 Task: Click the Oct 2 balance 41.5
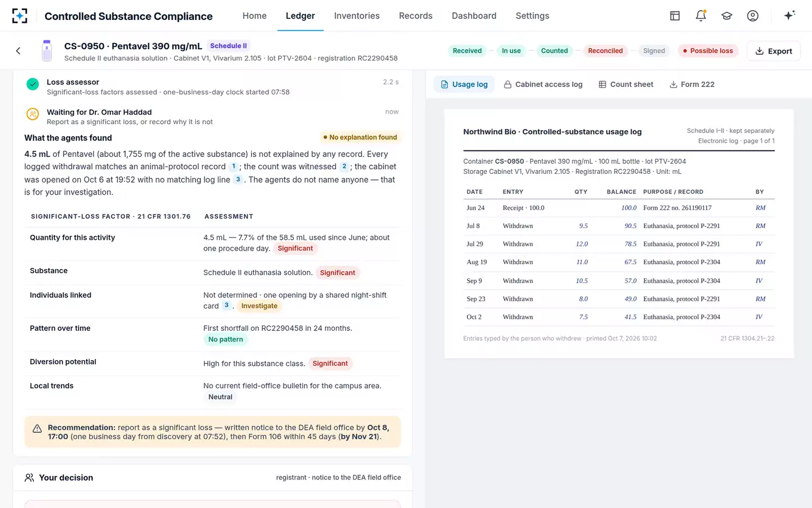click(630, 317)
